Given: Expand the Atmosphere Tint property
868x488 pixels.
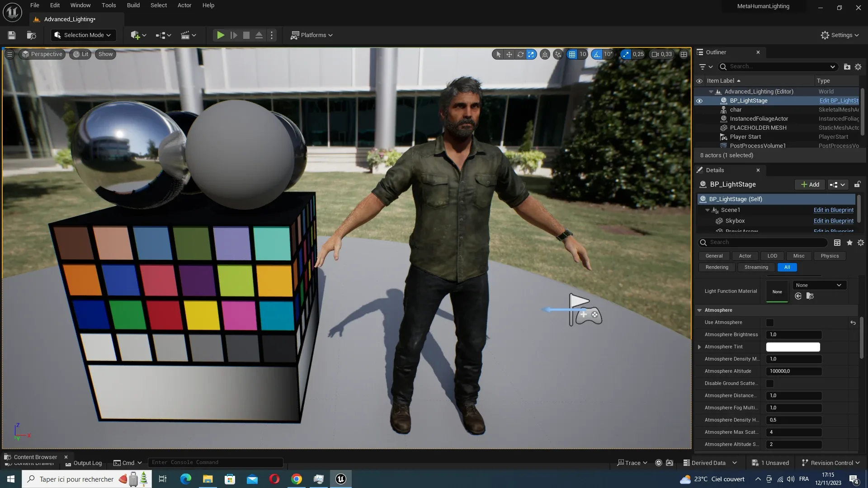Looking at the screenshot, I should point(699,347).
